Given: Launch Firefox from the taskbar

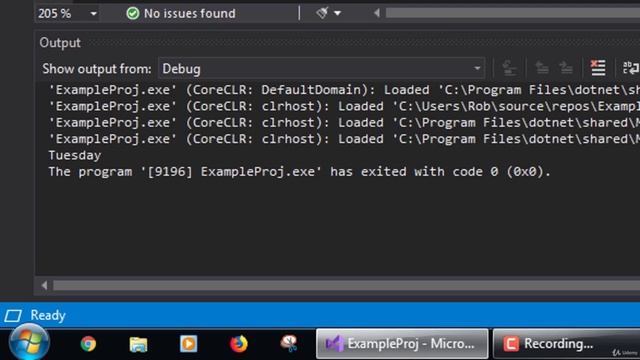Looking at the screenshot, I should pos(239,344).
